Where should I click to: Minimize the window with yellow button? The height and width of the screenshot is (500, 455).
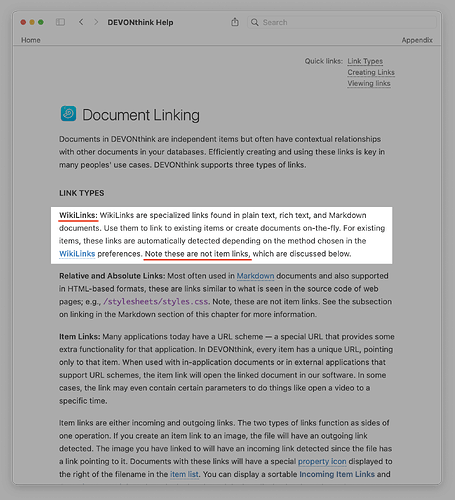point(32,22)
